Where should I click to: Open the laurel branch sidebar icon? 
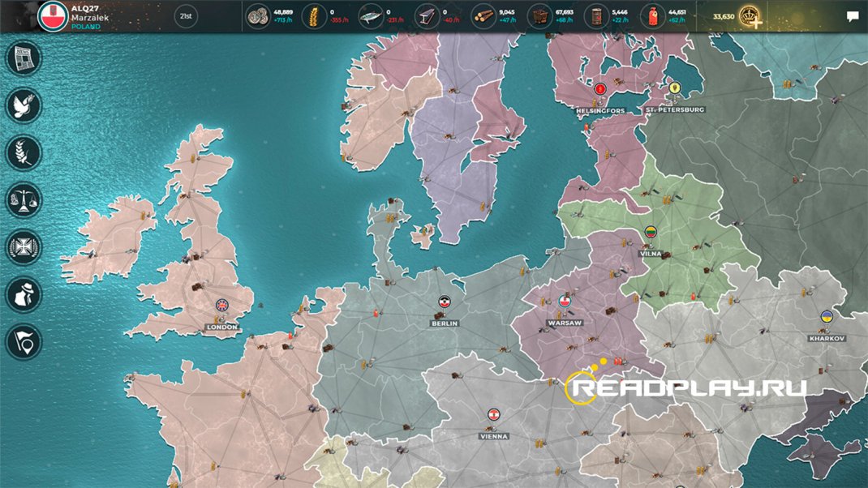pos(24,152)
